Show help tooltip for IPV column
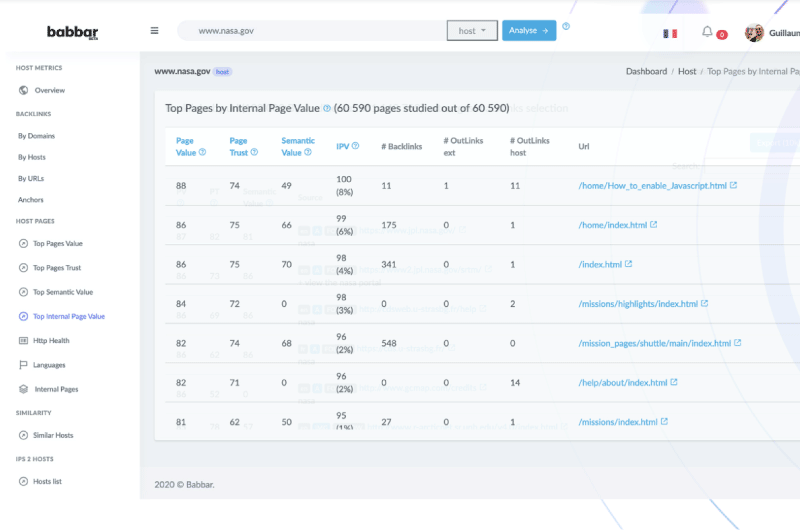 [x=356, y=146]
